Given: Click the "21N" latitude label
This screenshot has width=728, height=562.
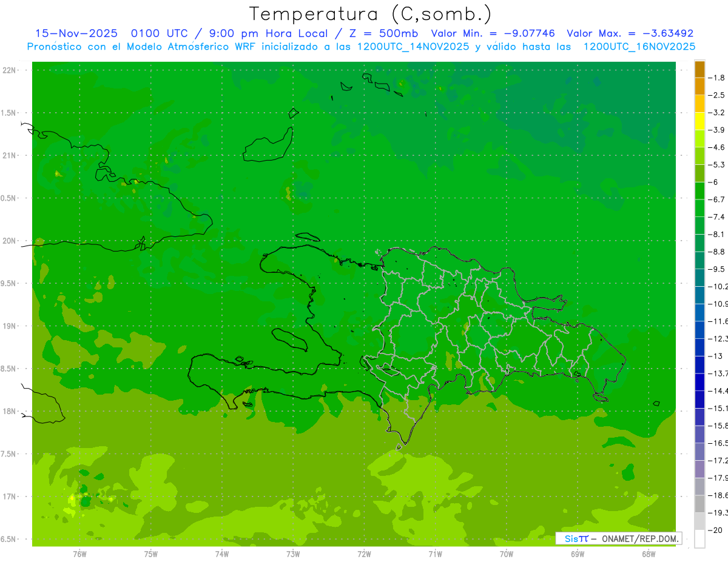Looking at the screenshot, I should click(9, 155).
